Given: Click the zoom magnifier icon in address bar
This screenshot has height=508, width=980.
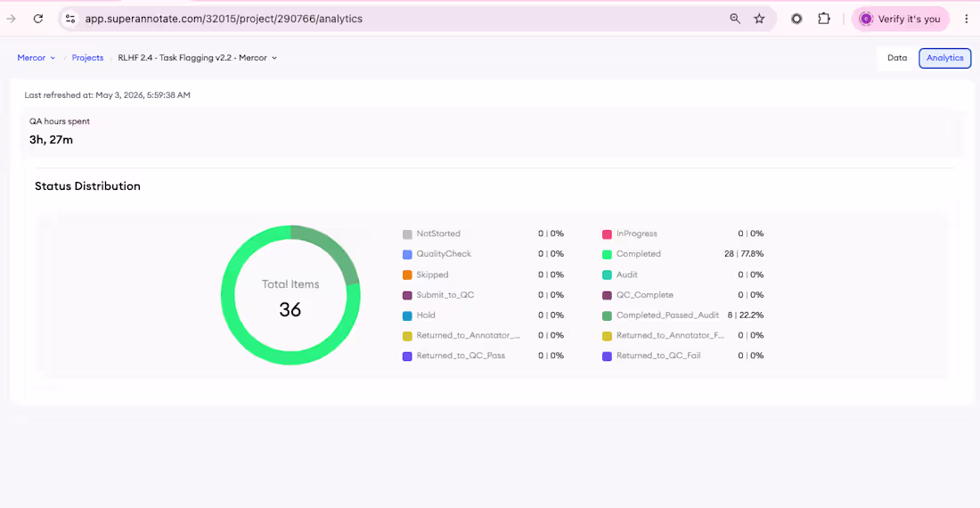Looking at the screenshot, I should tap(735, 19).
